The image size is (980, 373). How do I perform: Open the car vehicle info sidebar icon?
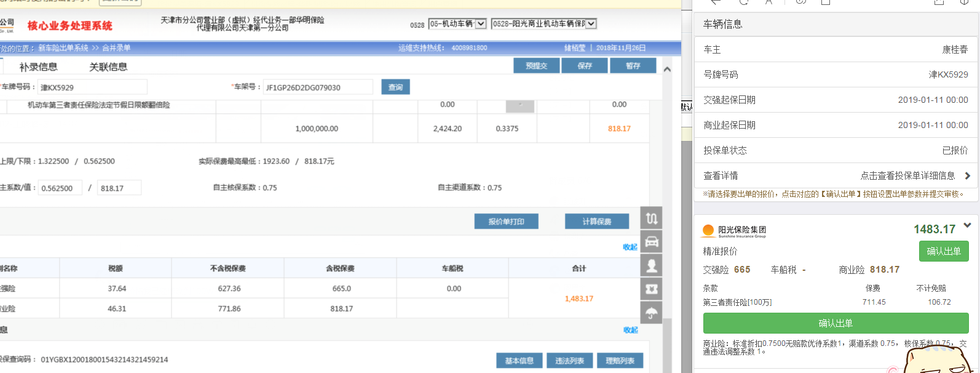(x=652, y=241)
